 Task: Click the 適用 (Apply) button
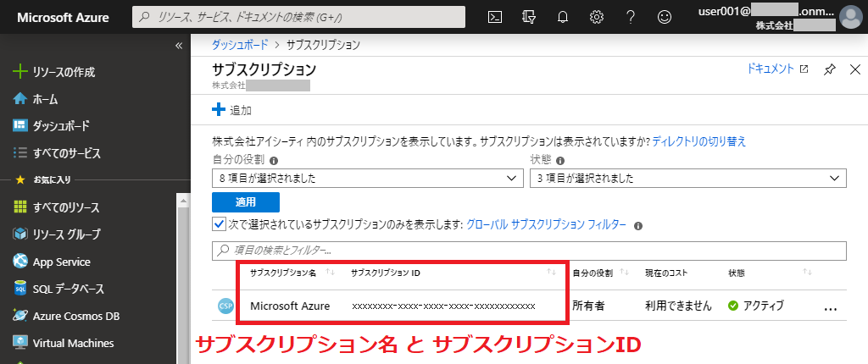(246, 202)
